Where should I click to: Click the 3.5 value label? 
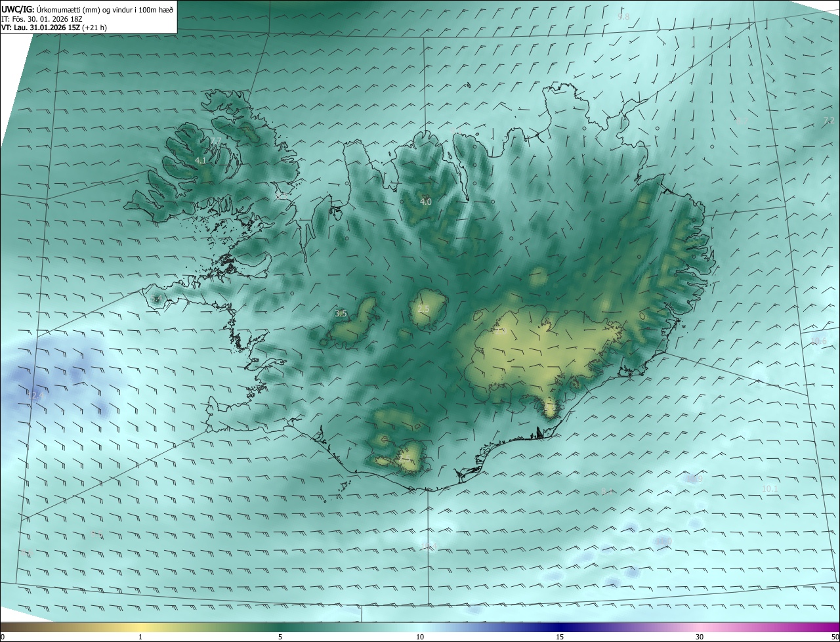click(341, 314)
